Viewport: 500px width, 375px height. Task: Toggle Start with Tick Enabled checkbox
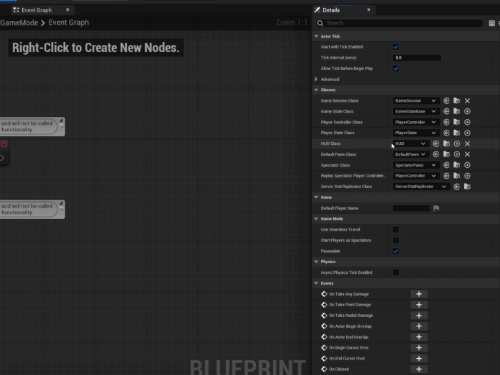tap(396, 47)
